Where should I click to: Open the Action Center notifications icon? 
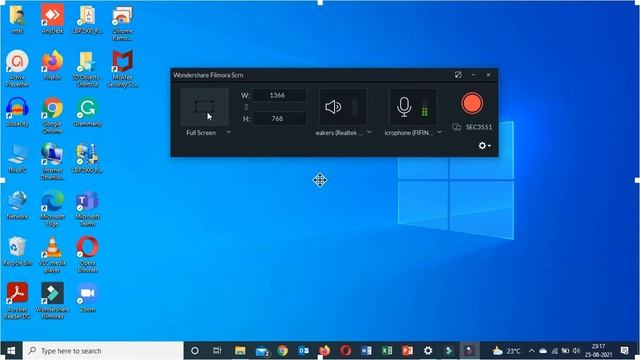point(624,351)
